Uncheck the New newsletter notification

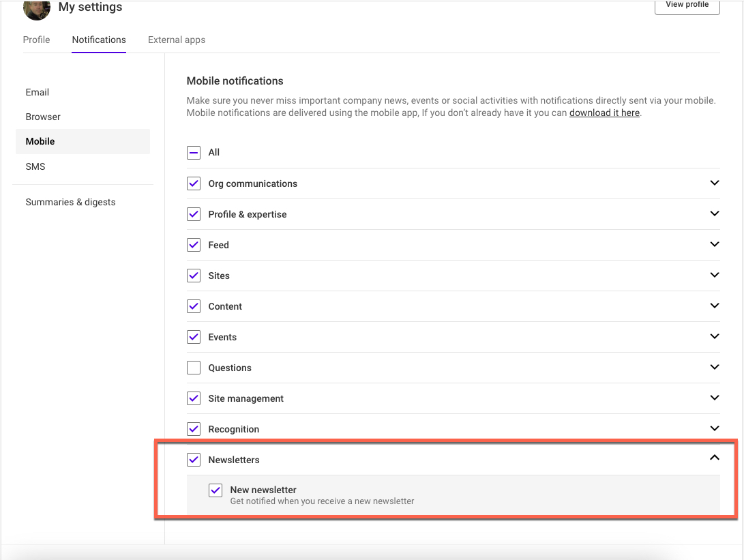pyautogui.click(x=215, y=490)
